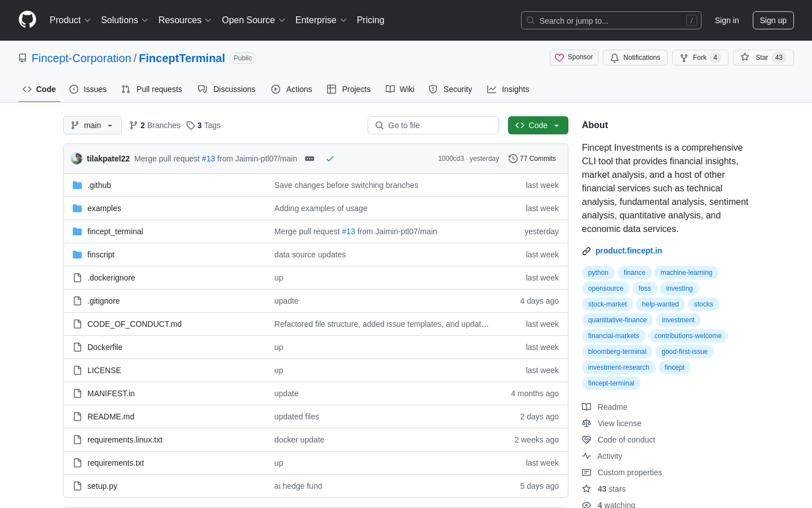
Task: Click the Go to file search field
Action: click(x=433, y=125)
